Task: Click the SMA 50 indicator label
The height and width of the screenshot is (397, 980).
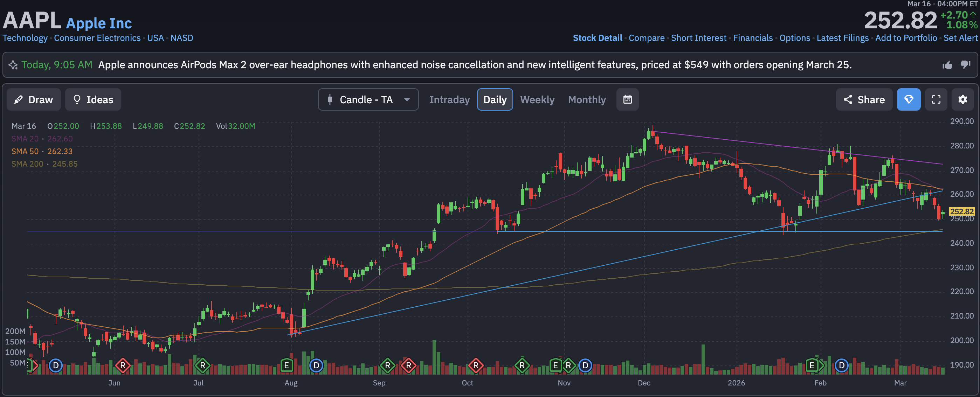Action: 25,151
